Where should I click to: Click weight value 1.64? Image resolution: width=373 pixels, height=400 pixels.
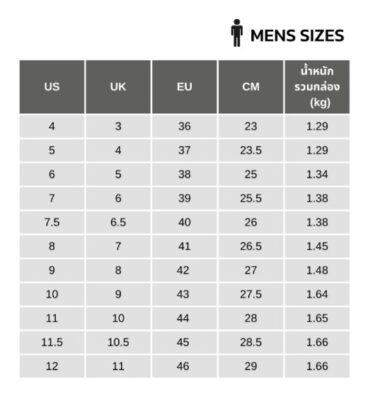pyautogui.click(x=317, y=294)
